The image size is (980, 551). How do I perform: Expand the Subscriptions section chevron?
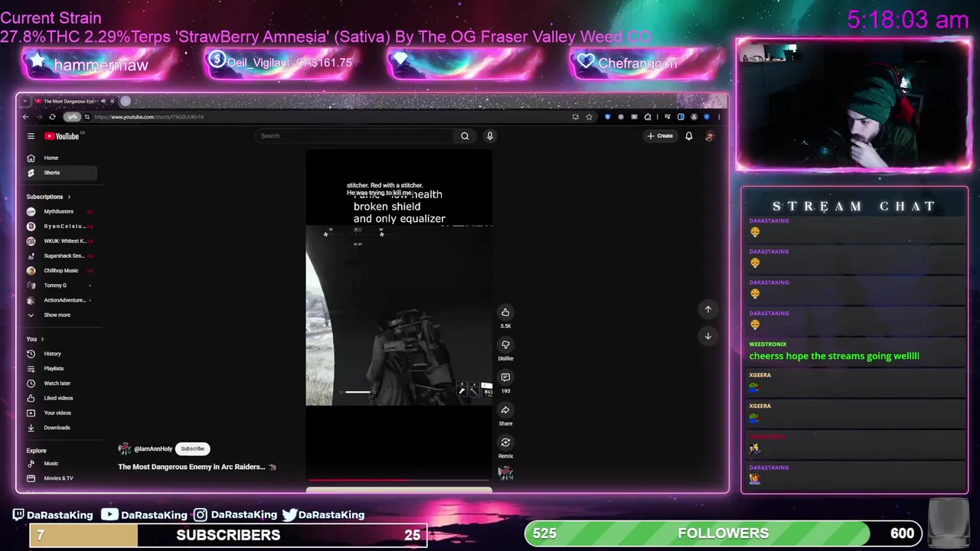coord(69,197)
